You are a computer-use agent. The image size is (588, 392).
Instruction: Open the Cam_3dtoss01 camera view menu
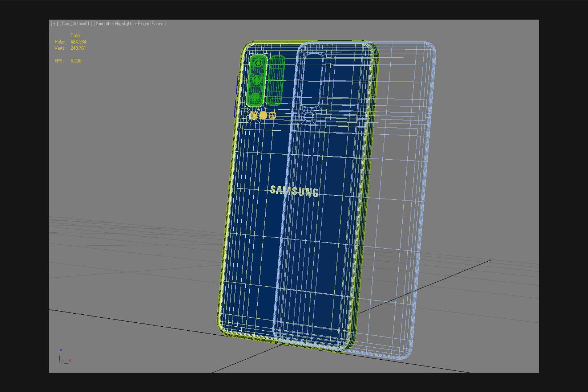(x=76, y=24)
